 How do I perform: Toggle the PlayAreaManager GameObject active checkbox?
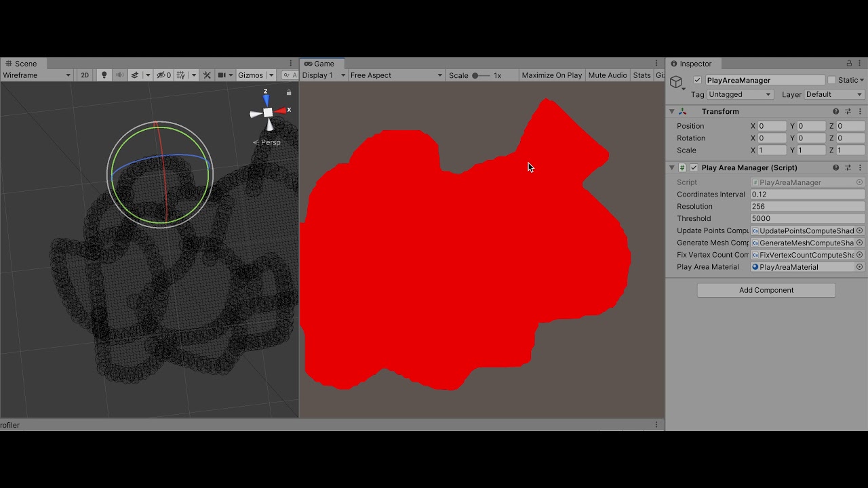[697, 80]
